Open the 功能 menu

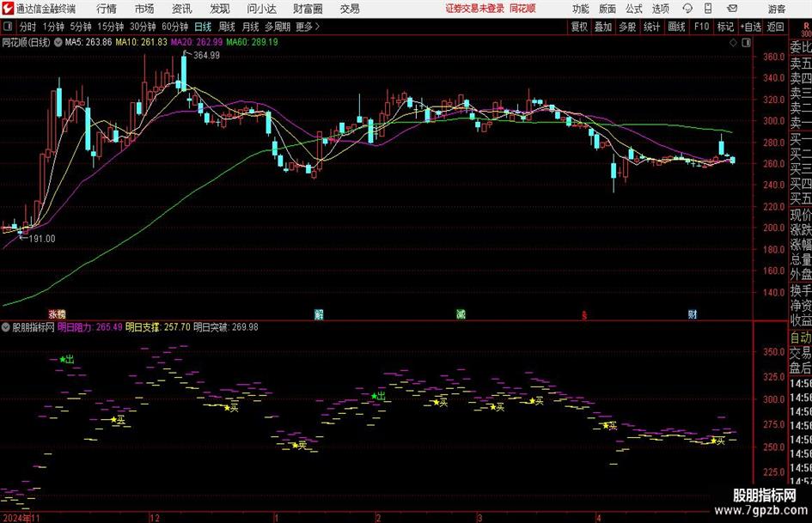click(x=581, y=9)
